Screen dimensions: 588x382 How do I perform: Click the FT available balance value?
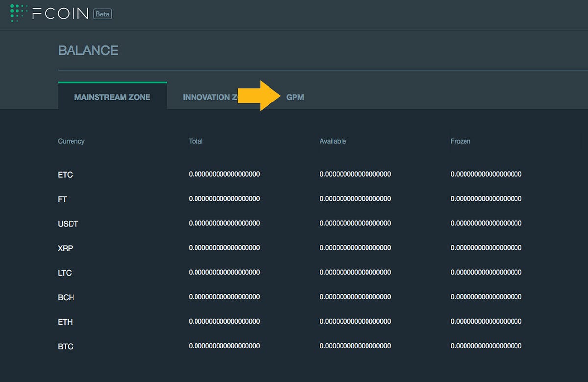click(355, 199)
